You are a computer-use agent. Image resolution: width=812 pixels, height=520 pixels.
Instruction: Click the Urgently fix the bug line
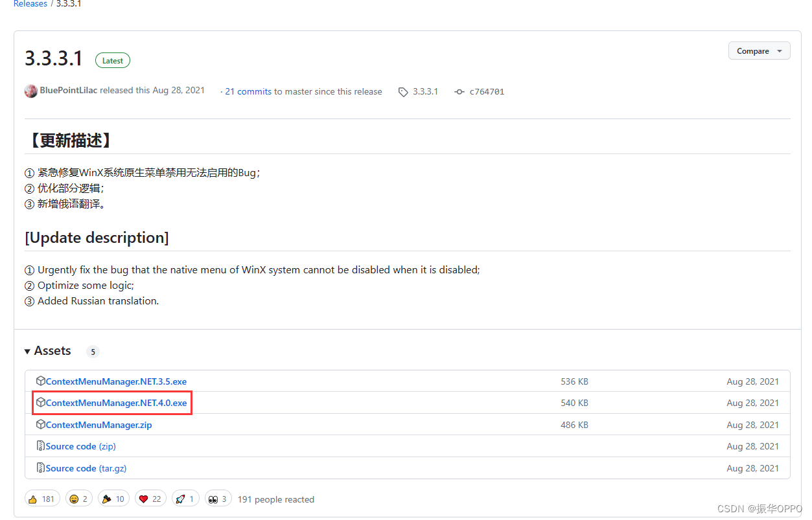tap(252, 270)
